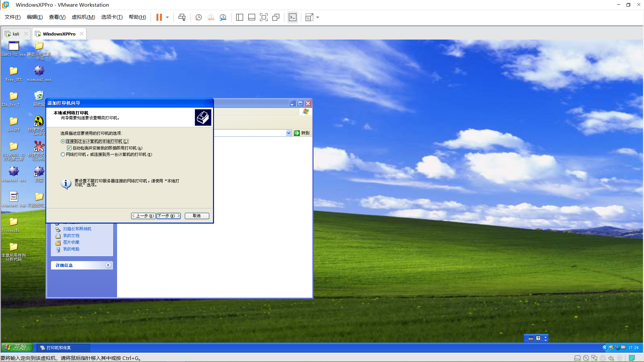
Task: Enter full screen mode
Action: [x=264, y=17]
